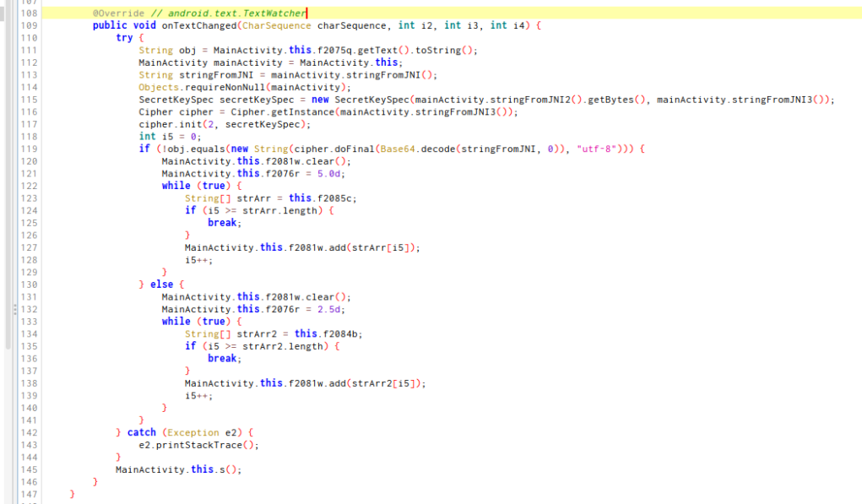Click the while keyword on line 122
The height and width of the screenshot is (504, 862).
coord(176,186)
